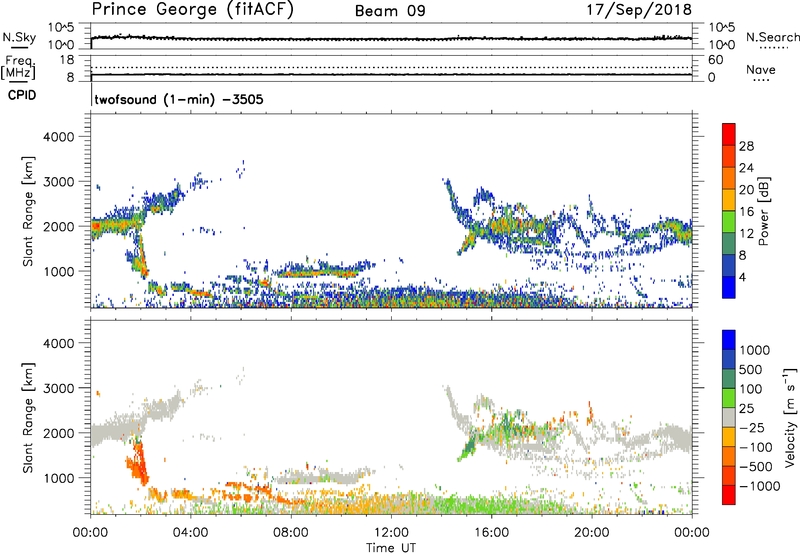Click the 'Slant Range [km]' label of power panel
This screenshot has height=554, width=800.
tap(28, 211)
